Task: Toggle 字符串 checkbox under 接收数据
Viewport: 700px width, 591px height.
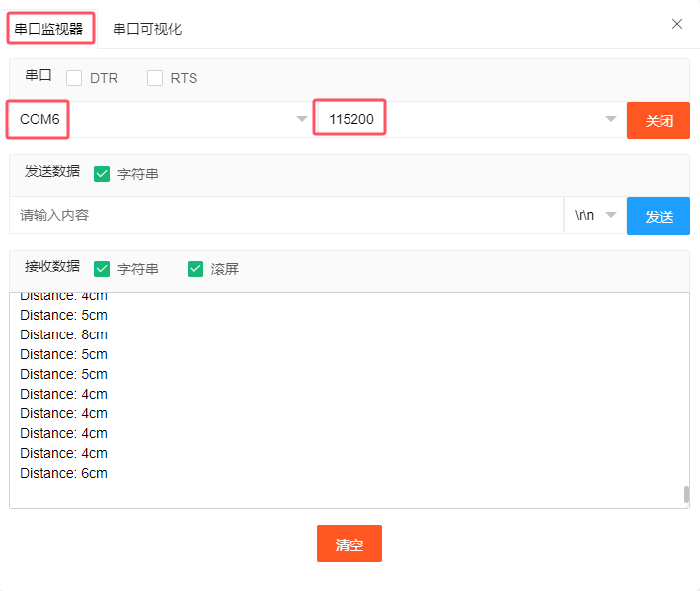Action: click(x=102, y=268)
